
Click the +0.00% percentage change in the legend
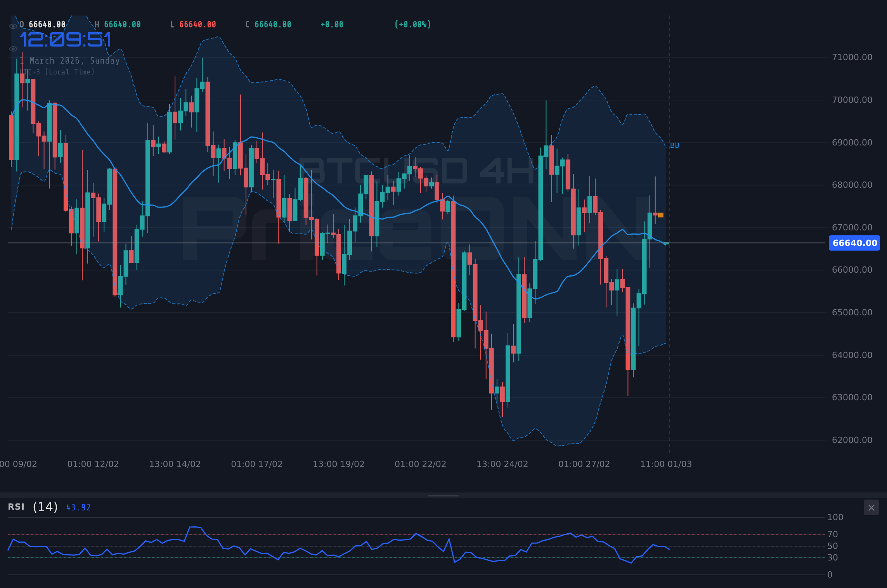[412, 24]
